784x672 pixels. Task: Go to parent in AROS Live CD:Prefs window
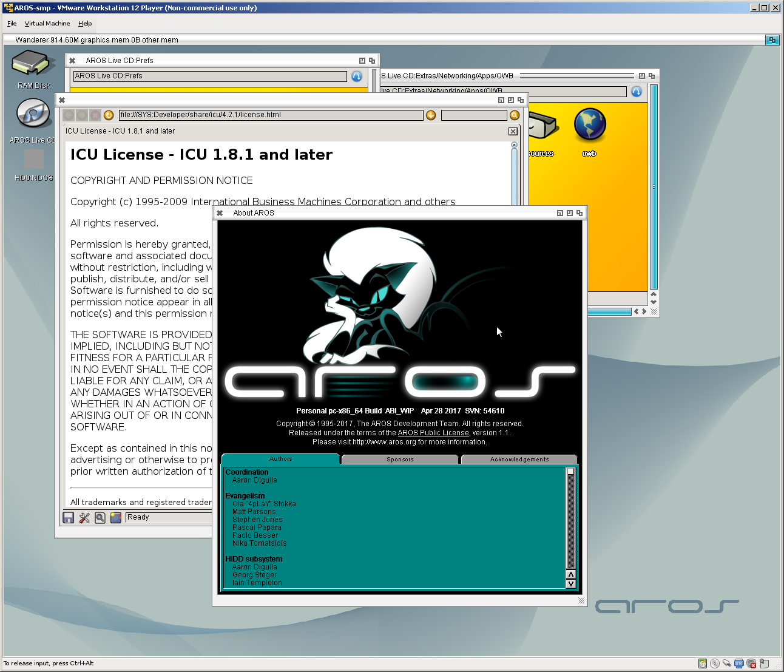(x=357, y=76)
